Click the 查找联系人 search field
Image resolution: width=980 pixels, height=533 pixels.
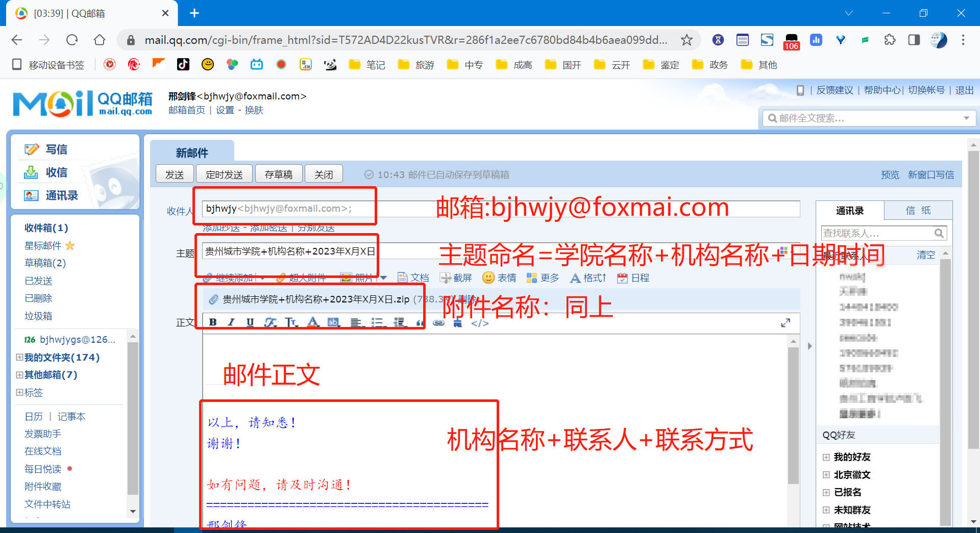point(877,233)
